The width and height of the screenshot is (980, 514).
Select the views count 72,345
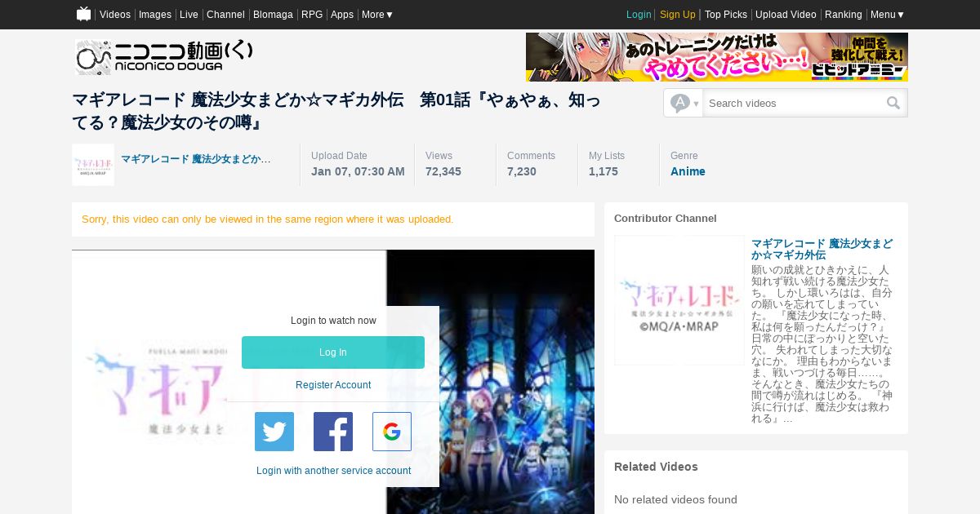coord(443,171)
